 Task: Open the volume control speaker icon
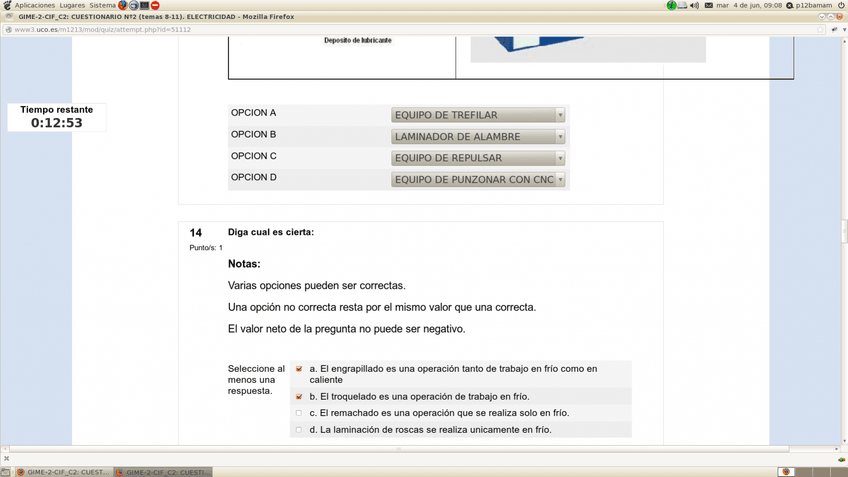(694, 5)
